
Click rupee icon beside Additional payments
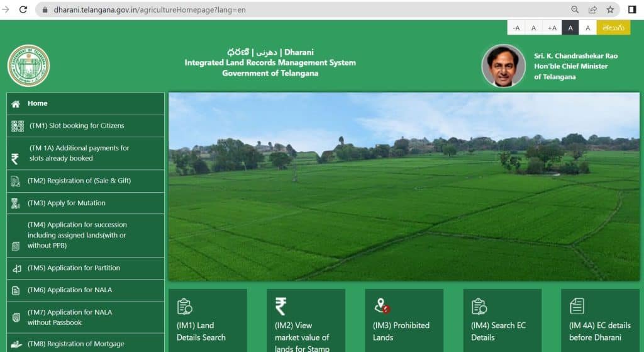pos(15,159)
